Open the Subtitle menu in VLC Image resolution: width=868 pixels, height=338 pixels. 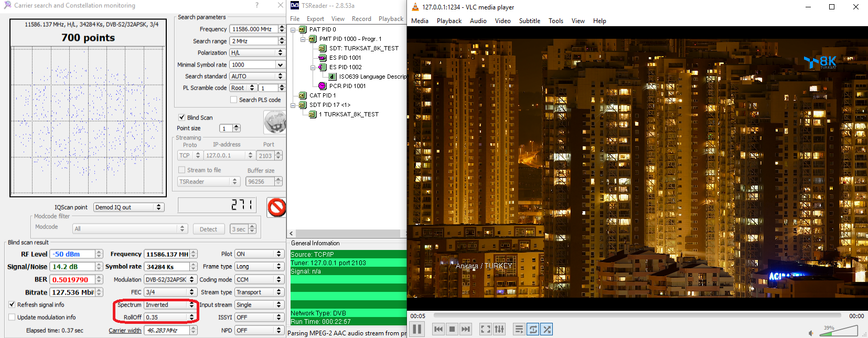[529, 21]
